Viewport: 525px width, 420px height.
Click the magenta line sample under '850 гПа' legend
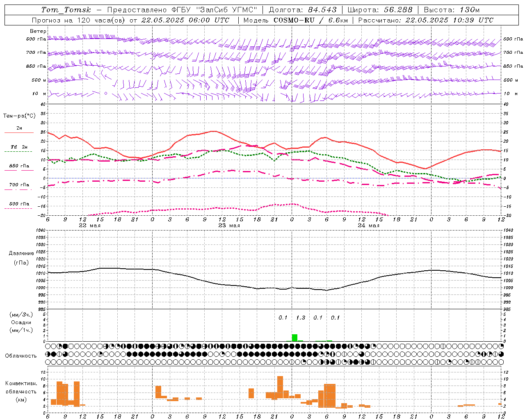(x=19, y=170)
